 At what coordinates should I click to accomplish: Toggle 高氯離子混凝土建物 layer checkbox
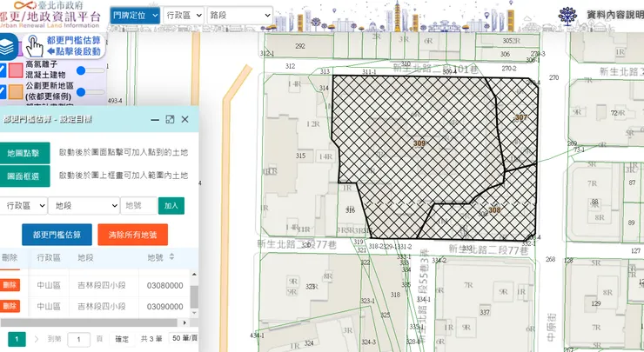tap(3, 70)
